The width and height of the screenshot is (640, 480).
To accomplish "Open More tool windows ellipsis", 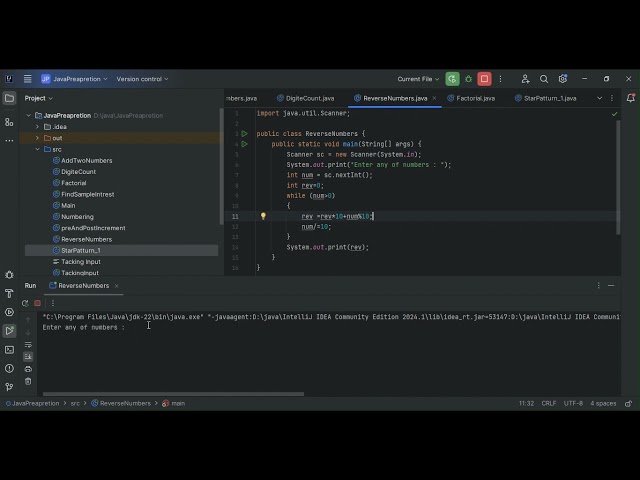I will (x=9, y=141).
